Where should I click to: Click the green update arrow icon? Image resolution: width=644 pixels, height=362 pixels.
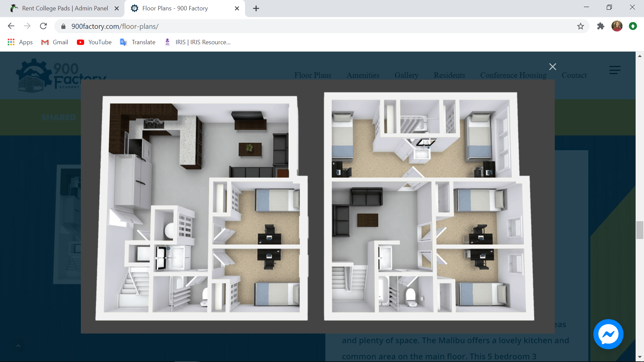(633, 26)
